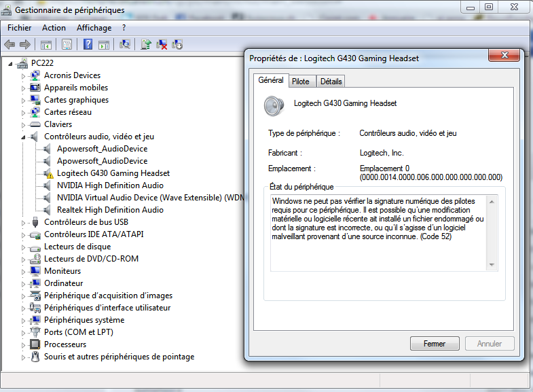Click the Cartes graphiques category icon
Image resolution: width=533 pixels, height=392 pixels.
pyautogui.click(x=35, y=100)
